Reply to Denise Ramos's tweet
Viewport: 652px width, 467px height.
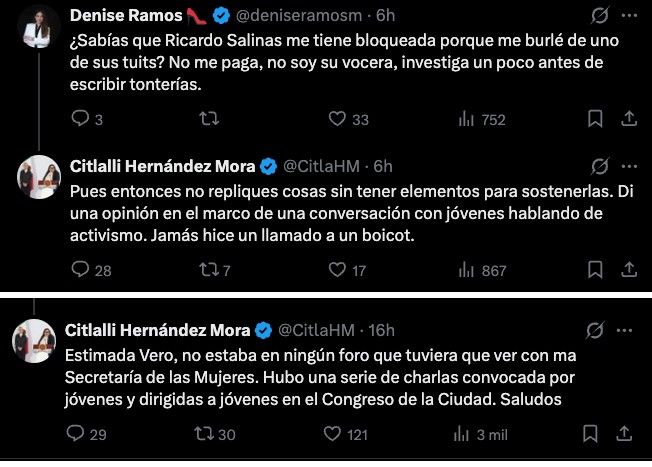click(x=82, y=119)
